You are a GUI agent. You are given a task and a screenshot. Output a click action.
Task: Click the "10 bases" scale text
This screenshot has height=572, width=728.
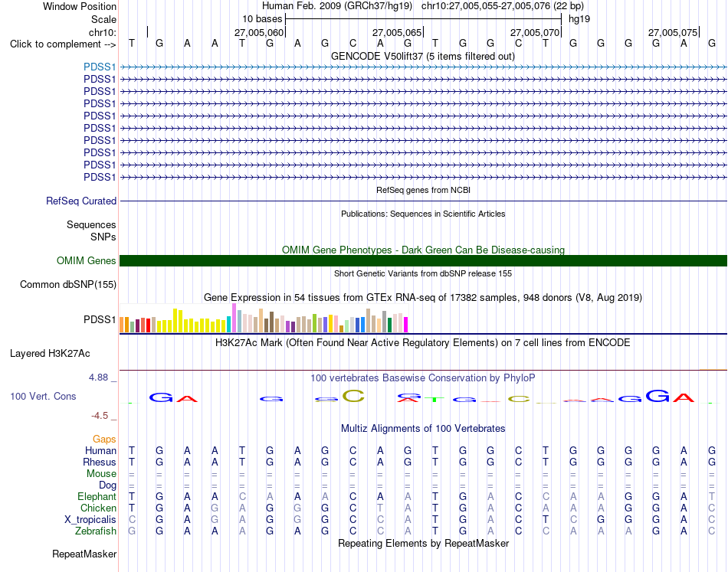(262, 19)
